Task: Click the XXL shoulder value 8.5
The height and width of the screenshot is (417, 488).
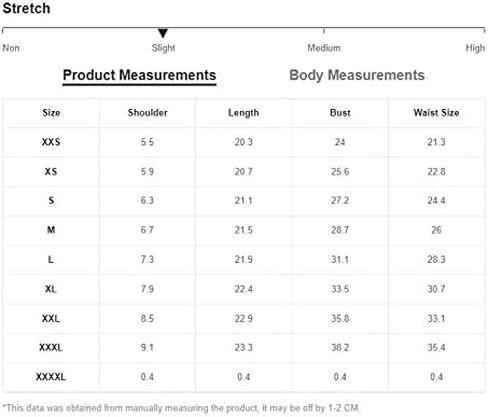Action: pos(147,318)
